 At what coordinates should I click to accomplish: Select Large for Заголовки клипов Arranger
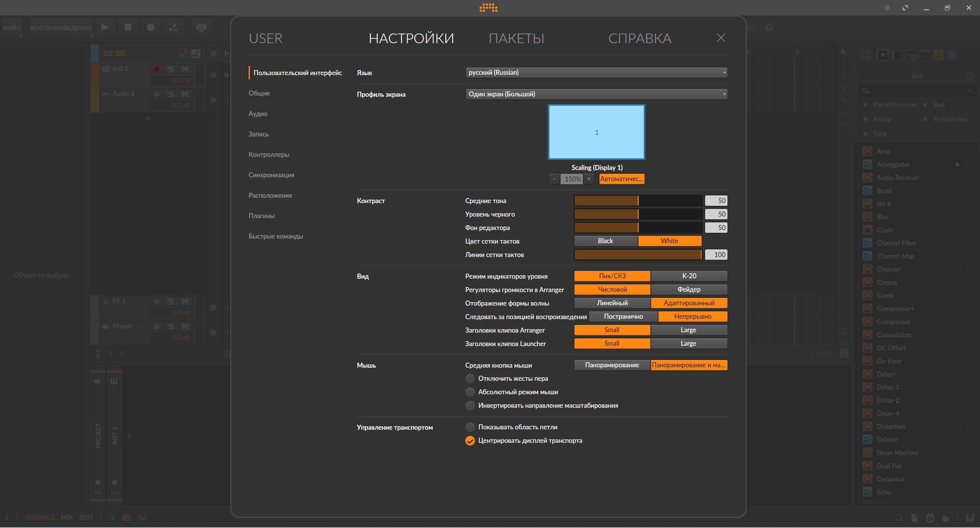[689, 330]
